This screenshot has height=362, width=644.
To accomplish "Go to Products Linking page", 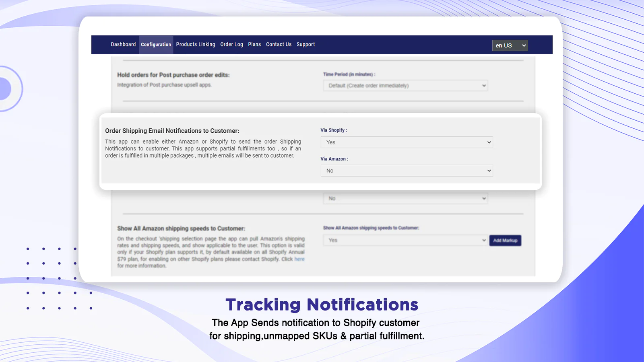I will pyautogui.click(x=196, y=45).
